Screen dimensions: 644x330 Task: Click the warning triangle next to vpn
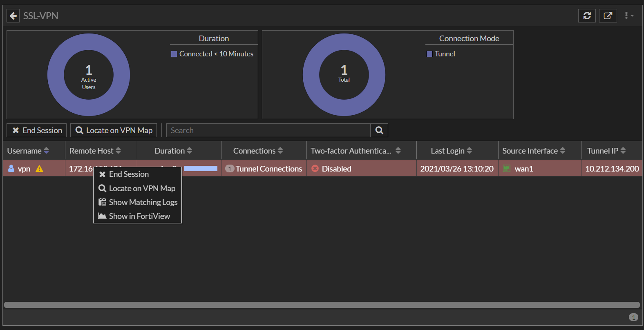point(39,169)
